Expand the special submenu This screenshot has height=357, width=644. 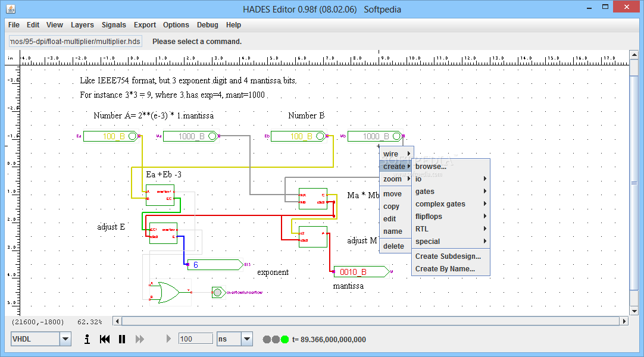pyautogui.click(x=451, y=242)
